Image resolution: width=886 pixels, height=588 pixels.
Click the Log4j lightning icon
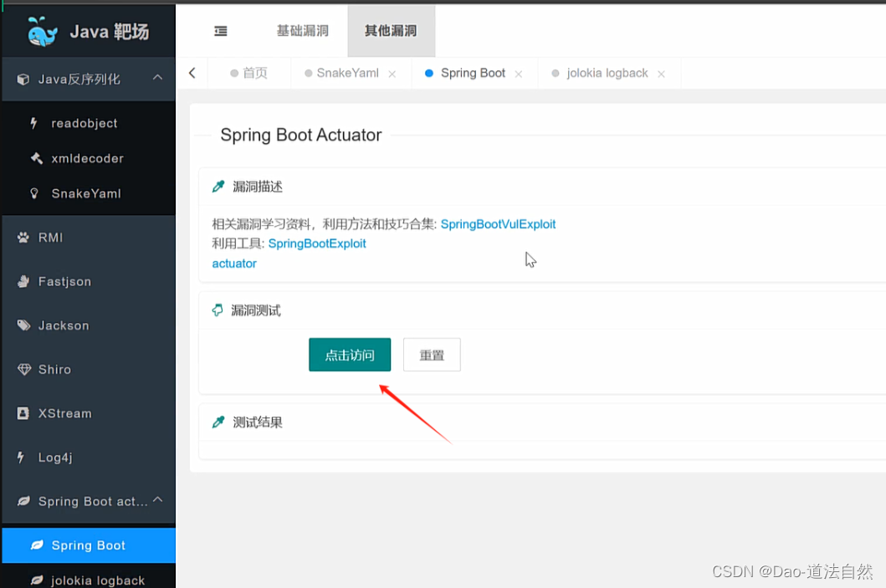coord(23,458)
